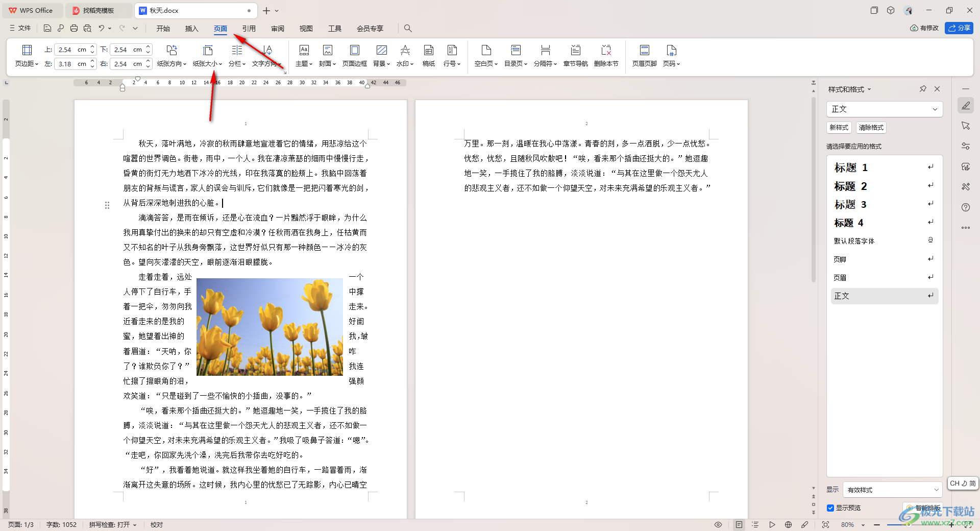Click the 清除格式 button
980x531 pixels.
(871, 128)
